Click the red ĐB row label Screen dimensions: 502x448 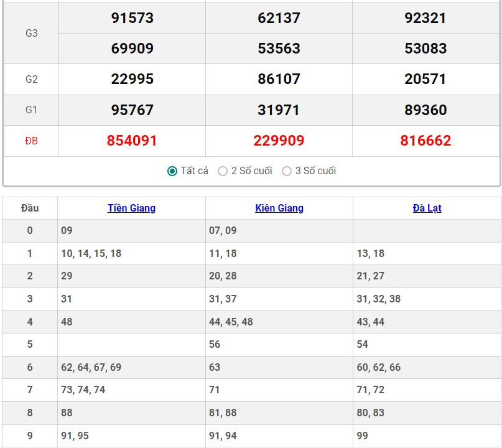(x=31, y=141)
